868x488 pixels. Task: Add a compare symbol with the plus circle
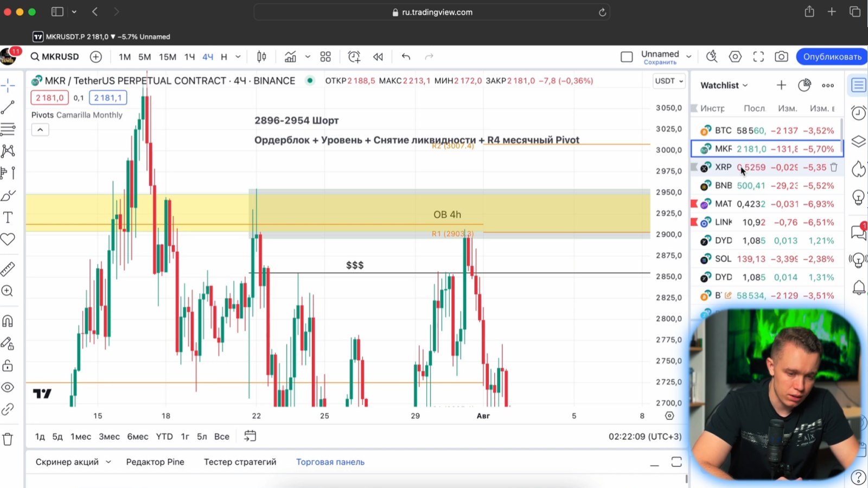(x=96, y=57)
